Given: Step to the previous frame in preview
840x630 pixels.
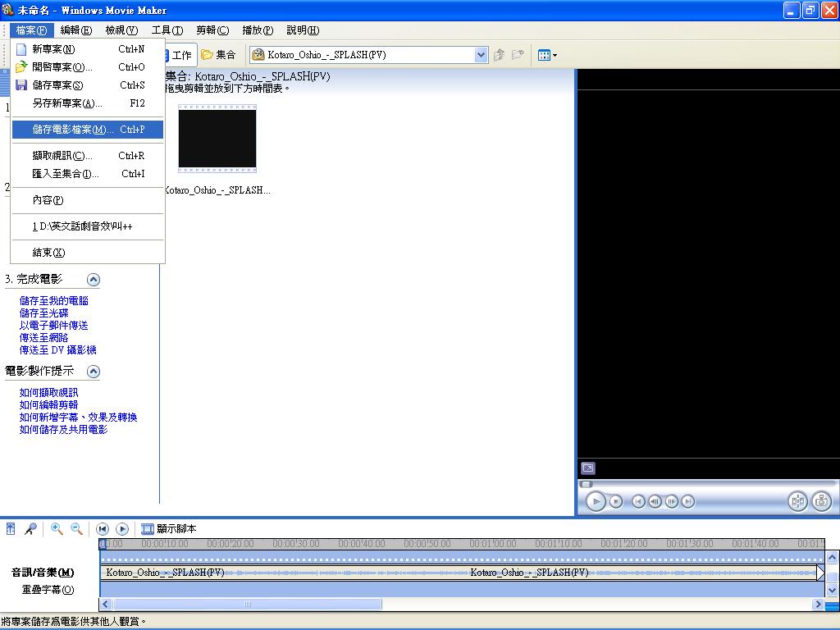Looking at the screenshot, I should pyautogui.click(x=655, y=501).
